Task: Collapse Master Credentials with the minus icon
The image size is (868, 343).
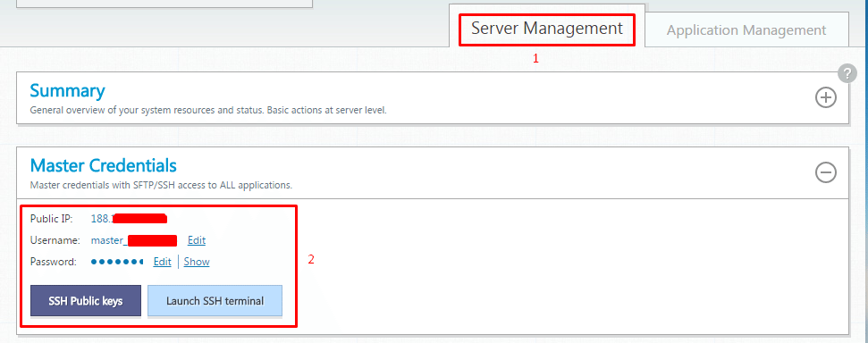Action: point(825,172)
